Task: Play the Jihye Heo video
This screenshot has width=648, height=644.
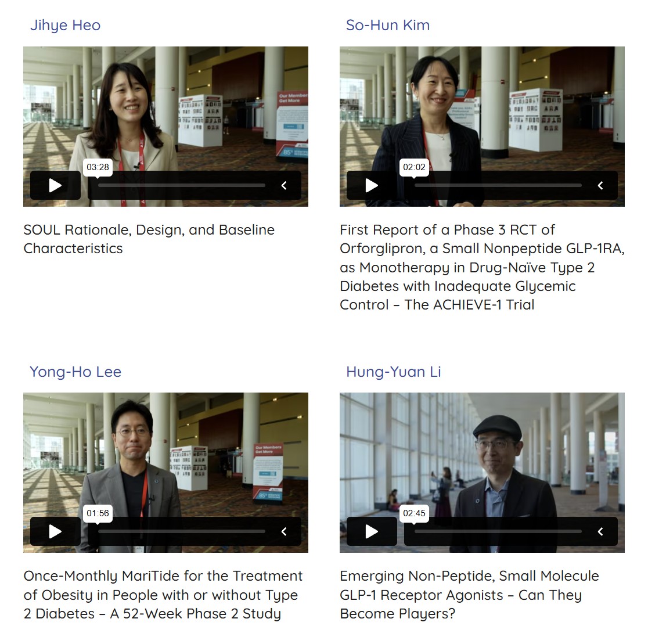Action: point(55,185)
